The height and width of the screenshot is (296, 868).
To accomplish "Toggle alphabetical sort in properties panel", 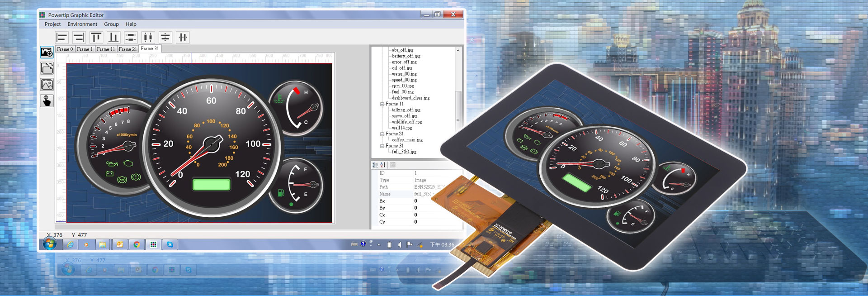I will (x=383, y=165).
